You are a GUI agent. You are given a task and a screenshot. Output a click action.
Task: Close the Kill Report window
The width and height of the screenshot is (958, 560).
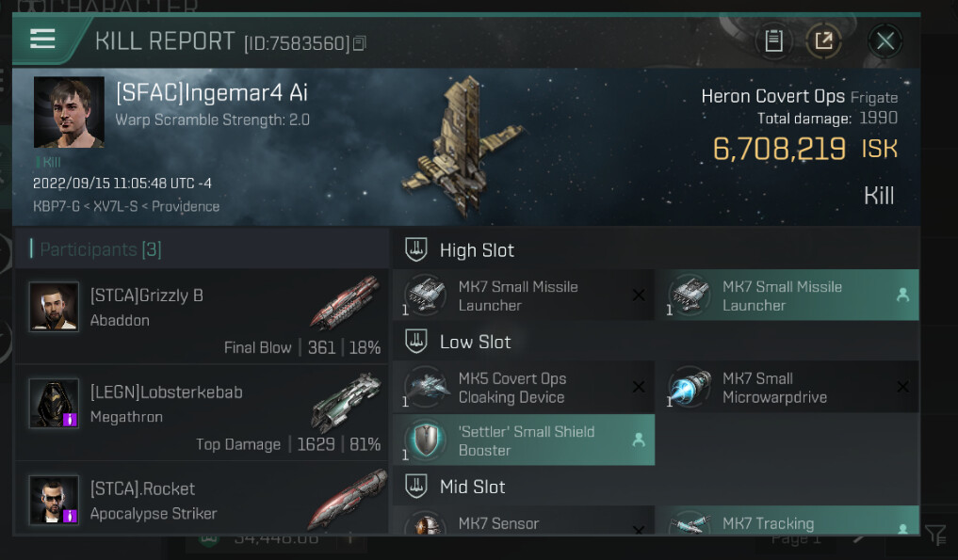(x=885, y=40)
